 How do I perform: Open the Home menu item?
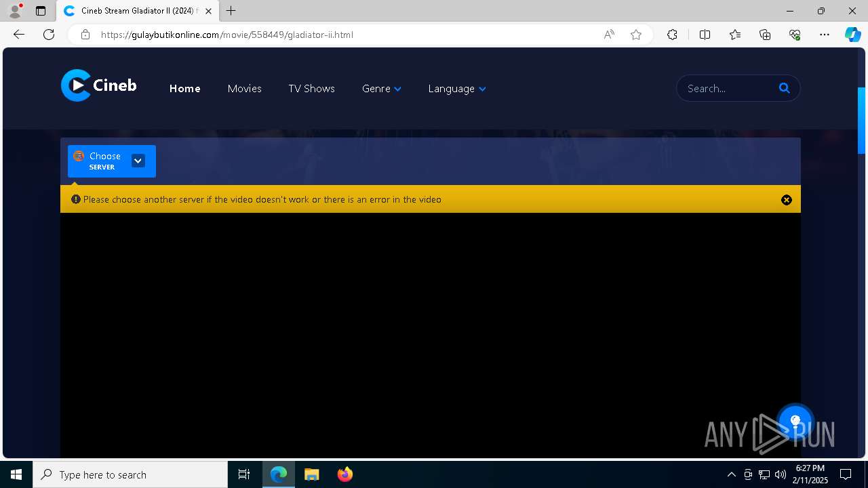(x=184, y=89)
